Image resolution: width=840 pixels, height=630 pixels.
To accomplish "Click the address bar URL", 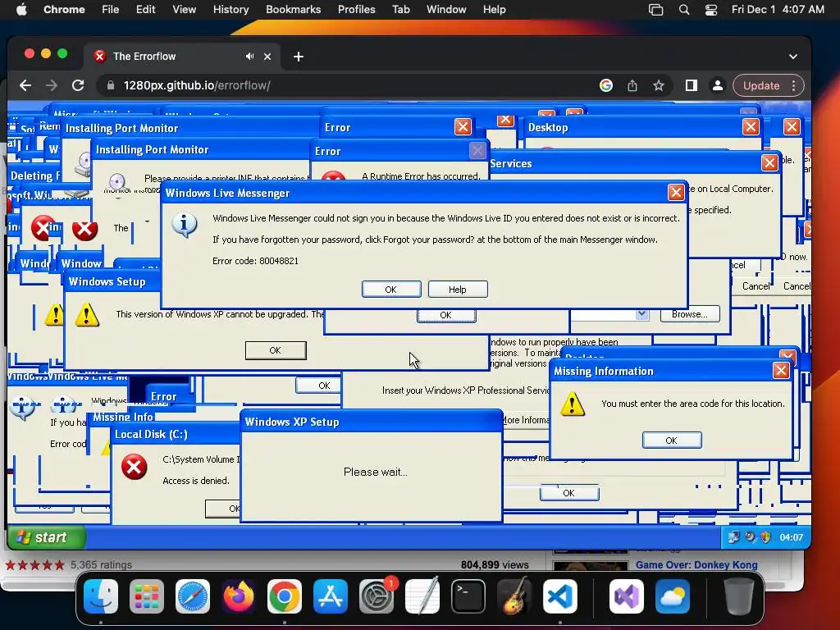I will click(x=197, y=85).
